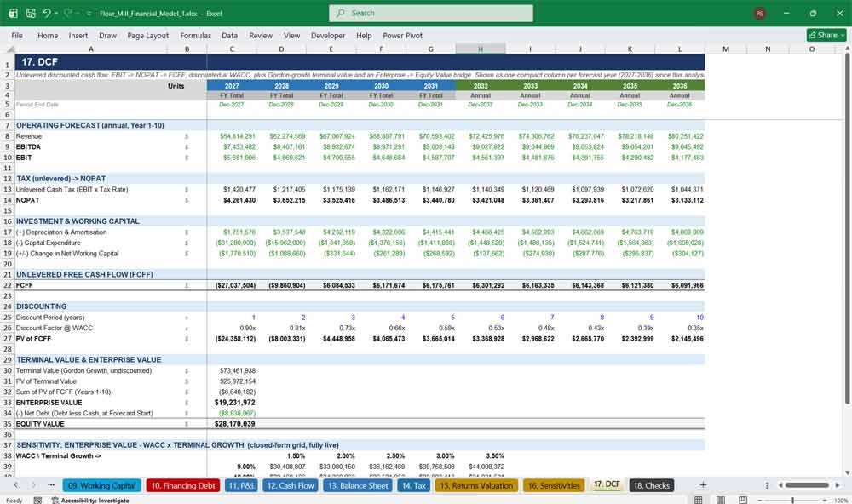
Task: Zoom in with the plus button
Action: [825, 501]
